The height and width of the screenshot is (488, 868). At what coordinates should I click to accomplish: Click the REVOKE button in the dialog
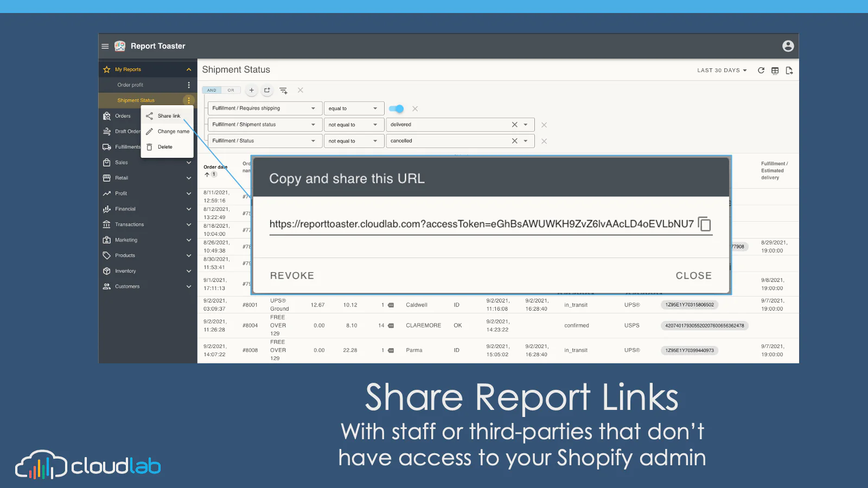click(292, 275)
